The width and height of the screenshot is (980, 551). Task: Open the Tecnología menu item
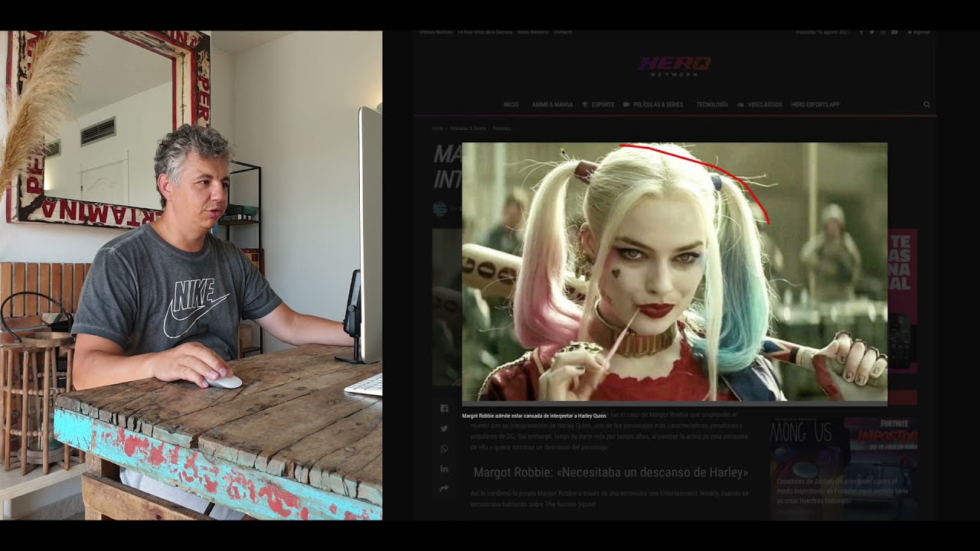pyautogui.click(x=712, y=105)
